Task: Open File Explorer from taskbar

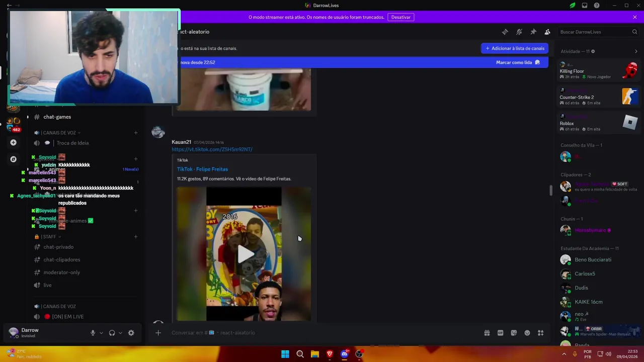Action: 315,354
